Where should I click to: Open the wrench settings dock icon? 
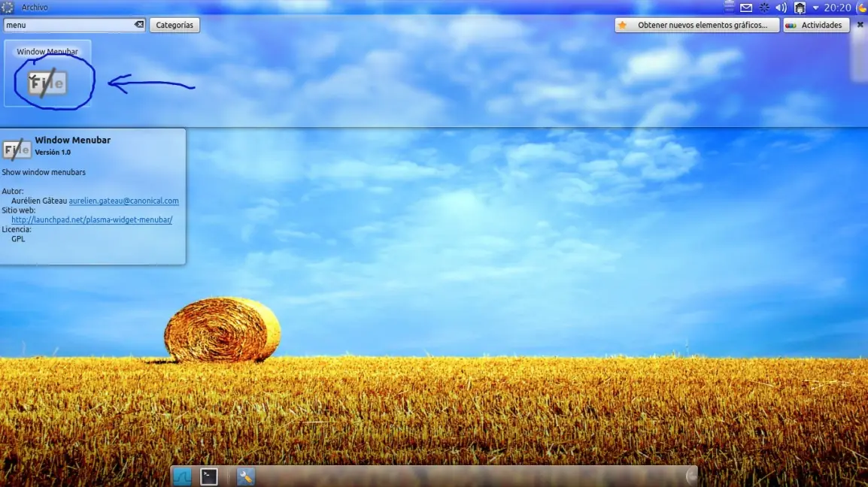(245, 476)
